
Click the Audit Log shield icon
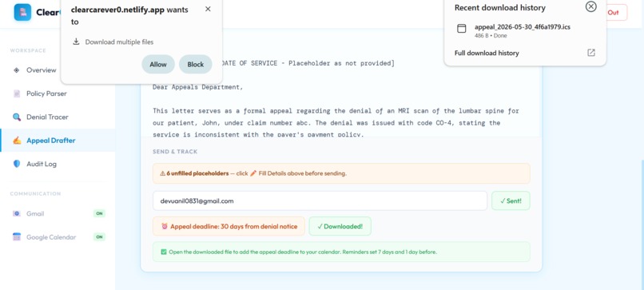point(17,164)
